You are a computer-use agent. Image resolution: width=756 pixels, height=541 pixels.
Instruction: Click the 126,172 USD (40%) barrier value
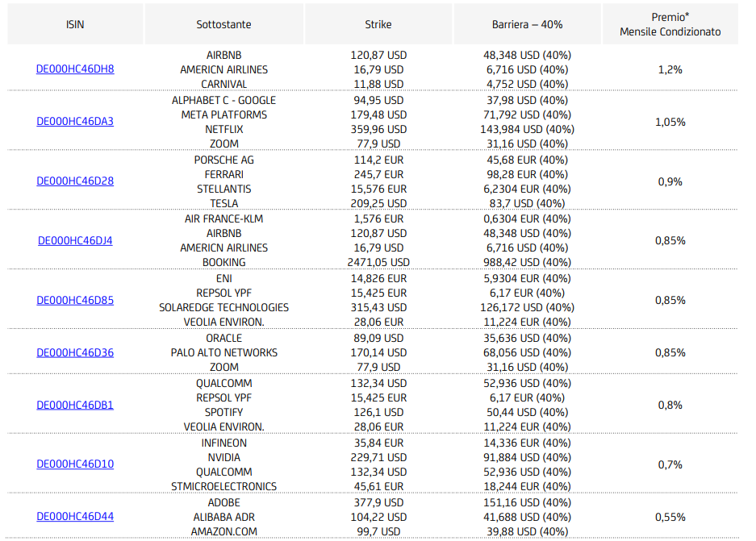pos(527,307)
